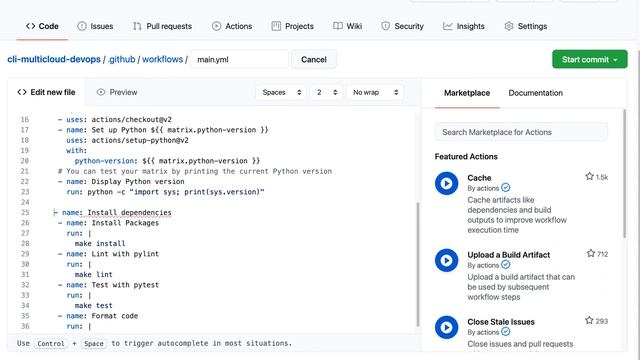Open the Upload a Build Artifact title

509,255
